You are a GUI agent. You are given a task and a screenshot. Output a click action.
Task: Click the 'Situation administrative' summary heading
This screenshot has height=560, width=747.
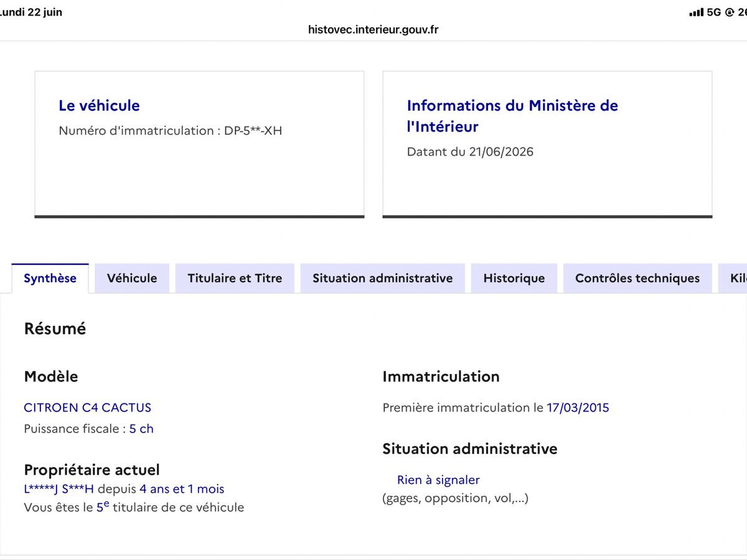point(470,449)
